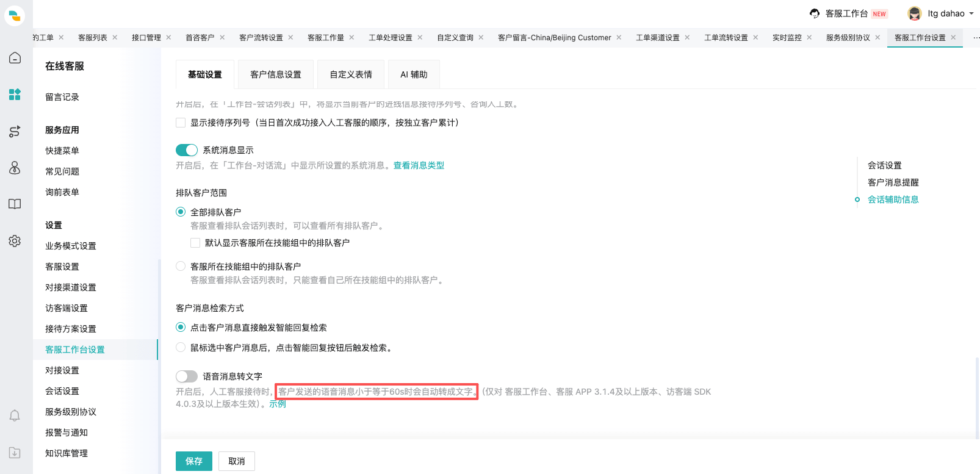The width and height of the screenshot is (980, 474).
Task: Select 鼠标选中客户消息后 radio option
Action: point(181,347)
